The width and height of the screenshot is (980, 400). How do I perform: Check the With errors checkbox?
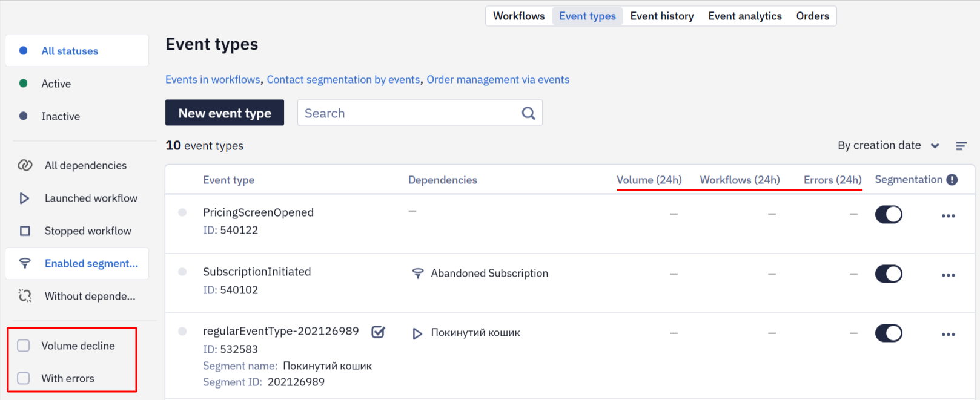point(24,378)
